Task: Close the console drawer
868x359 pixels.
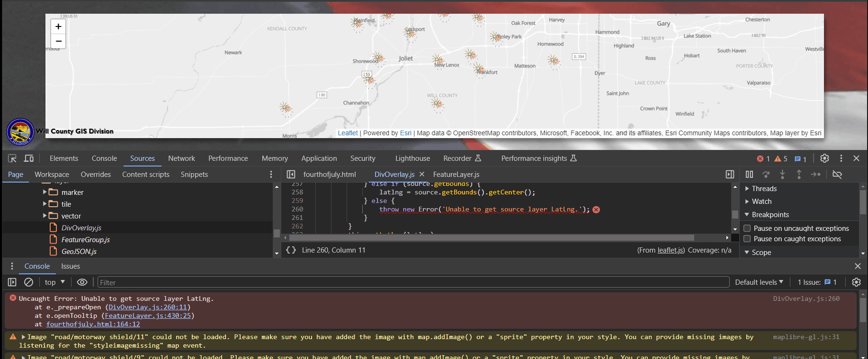Action: click(858, 266)
